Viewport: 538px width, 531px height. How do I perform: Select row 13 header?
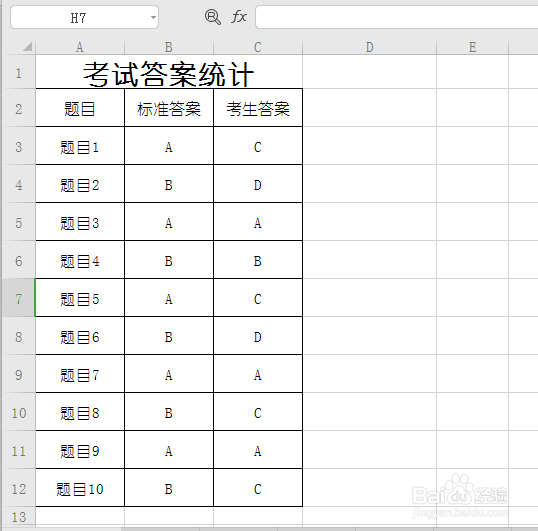(x=19, y=517)
